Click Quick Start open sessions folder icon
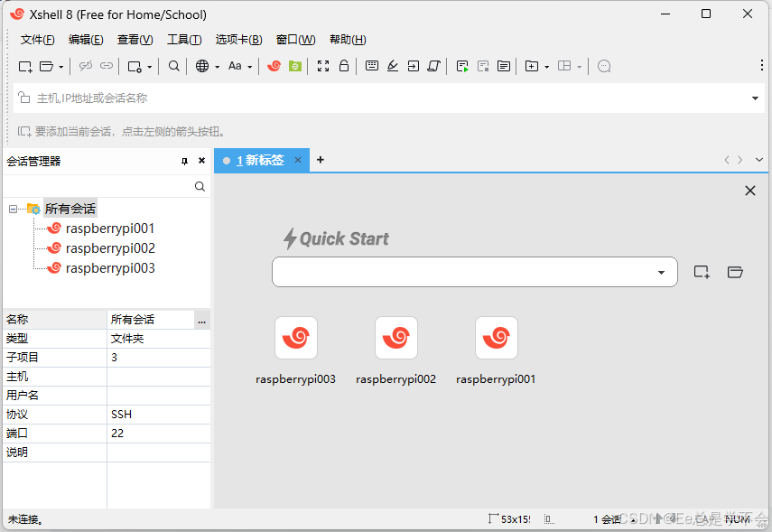The width and height of the screenshot is (772, 532). pos(735,272)
